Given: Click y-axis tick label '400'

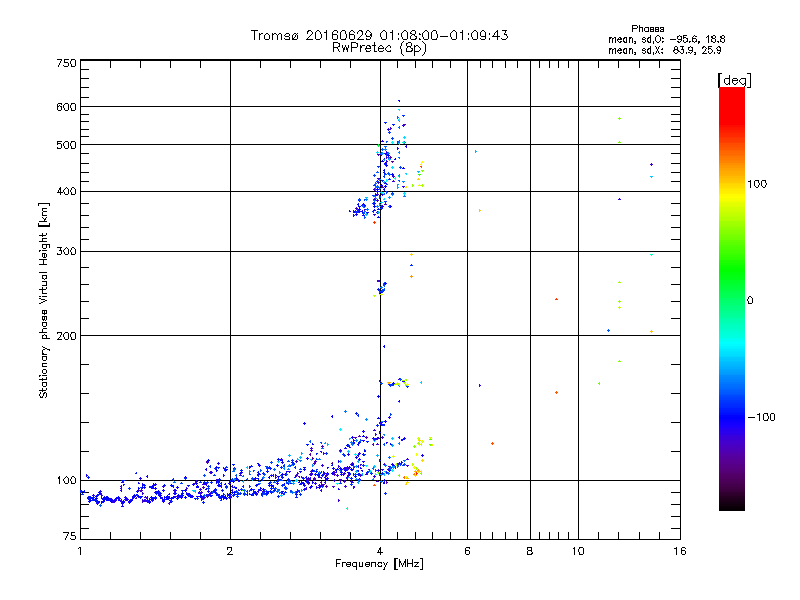Looking at the screenshot, I should pyautogui.click(x=66, y=191).
